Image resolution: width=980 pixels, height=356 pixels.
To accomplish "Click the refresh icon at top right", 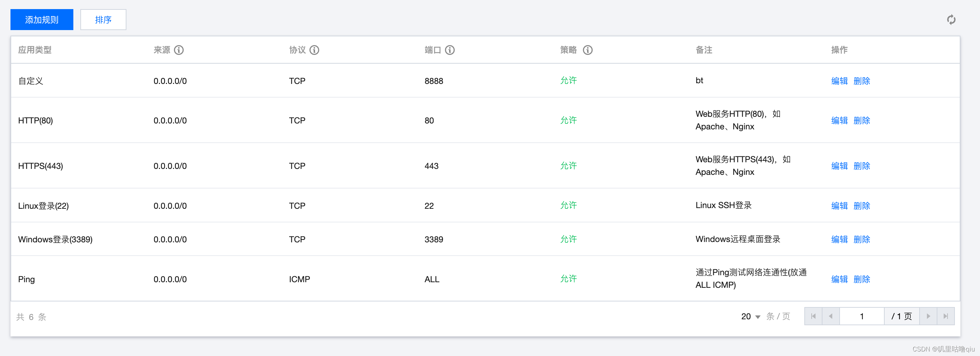I will (x=951, y=20).
